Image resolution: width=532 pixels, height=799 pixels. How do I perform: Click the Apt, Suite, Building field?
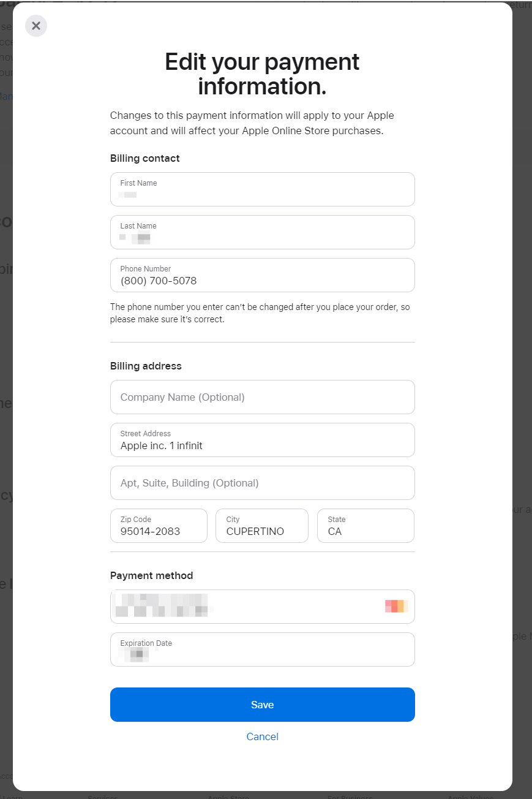click(262, 483)
